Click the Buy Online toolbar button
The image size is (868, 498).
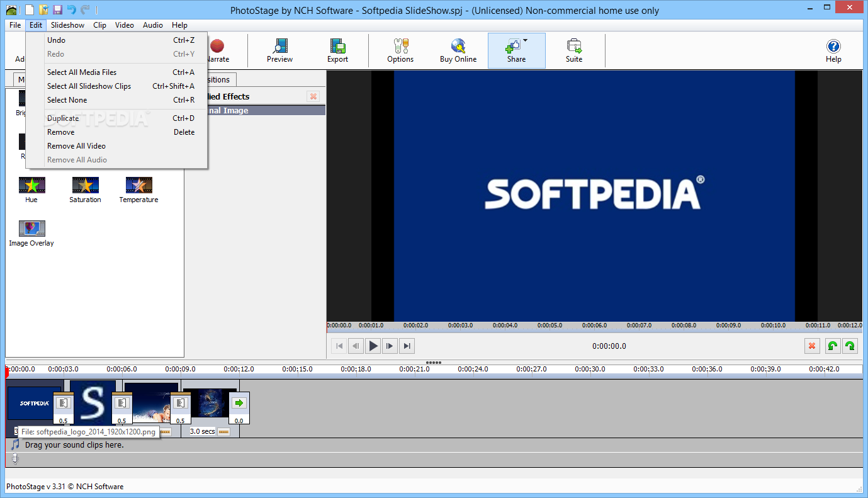click(458, 51)
